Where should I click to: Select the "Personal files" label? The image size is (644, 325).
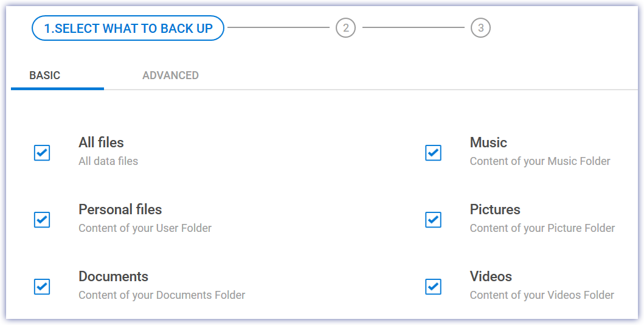click(120, 209)
